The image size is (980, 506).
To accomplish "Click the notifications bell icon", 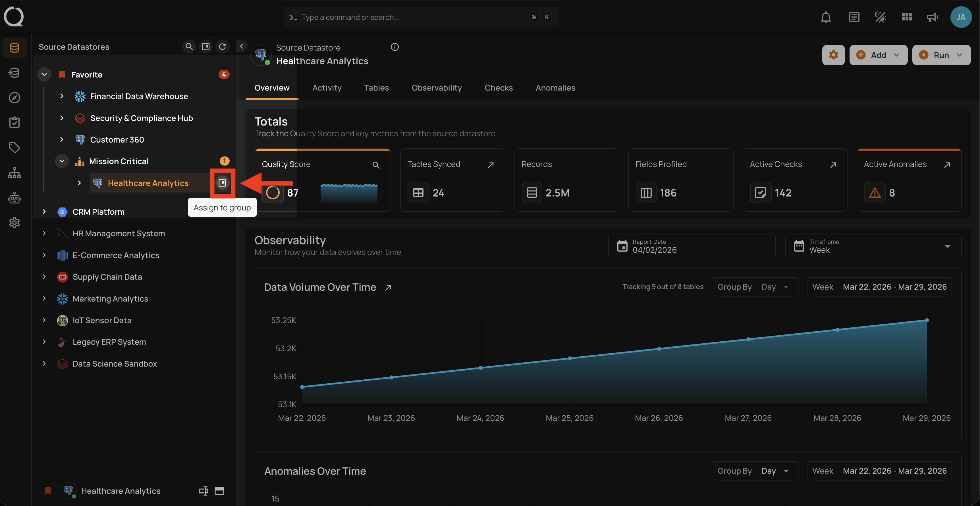I will click(826, 17).
